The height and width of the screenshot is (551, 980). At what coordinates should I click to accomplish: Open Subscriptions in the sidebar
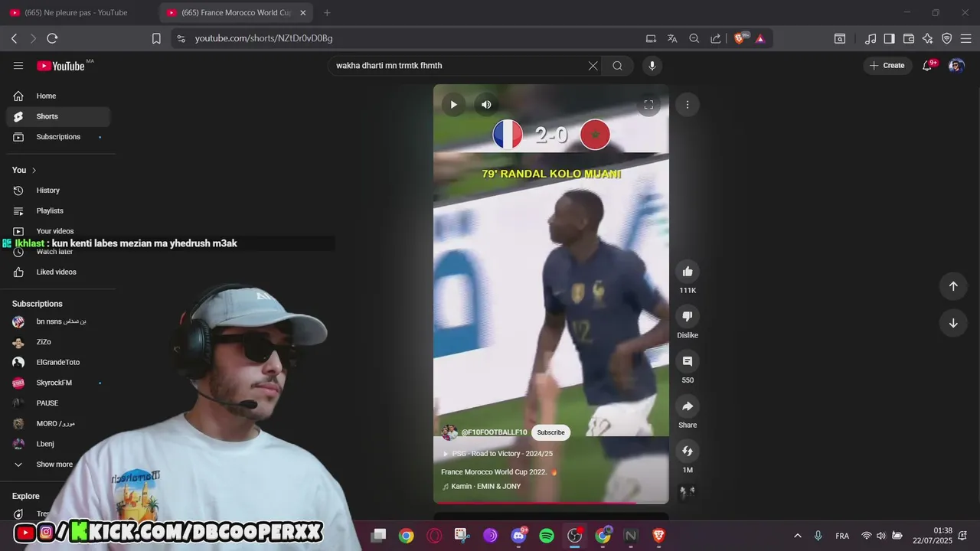(x=58, y=137)
